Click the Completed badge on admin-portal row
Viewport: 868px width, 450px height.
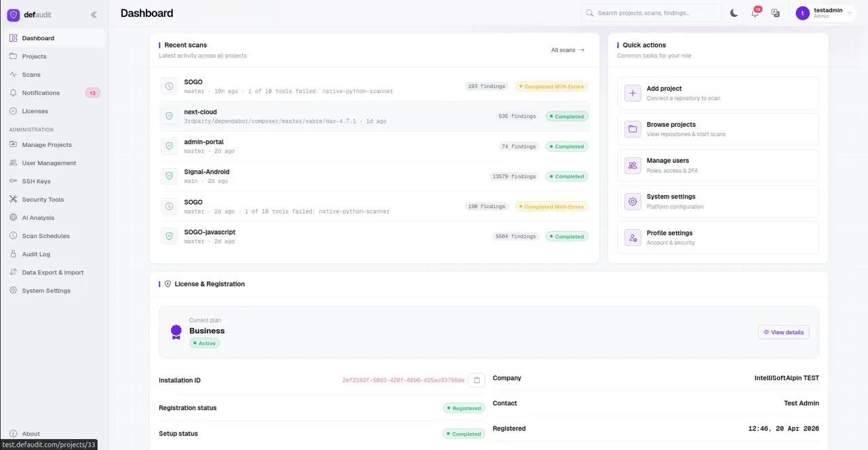pos(567,146)
